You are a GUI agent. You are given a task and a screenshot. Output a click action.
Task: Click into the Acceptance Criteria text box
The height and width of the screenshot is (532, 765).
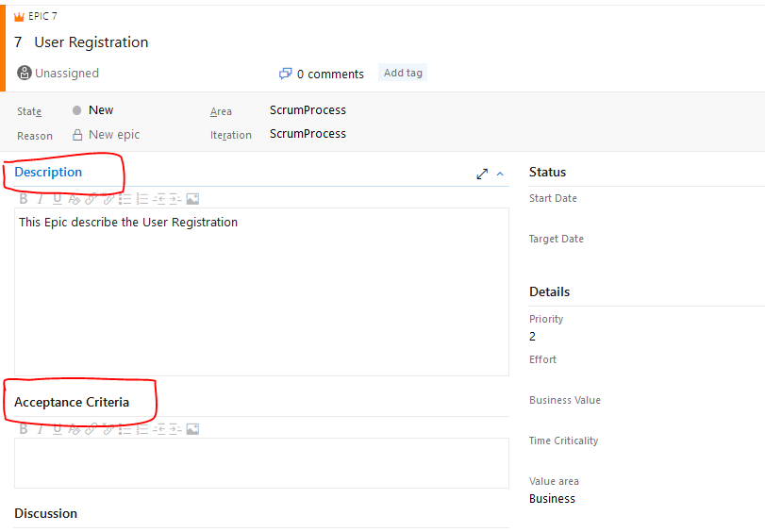coord(261,462)
